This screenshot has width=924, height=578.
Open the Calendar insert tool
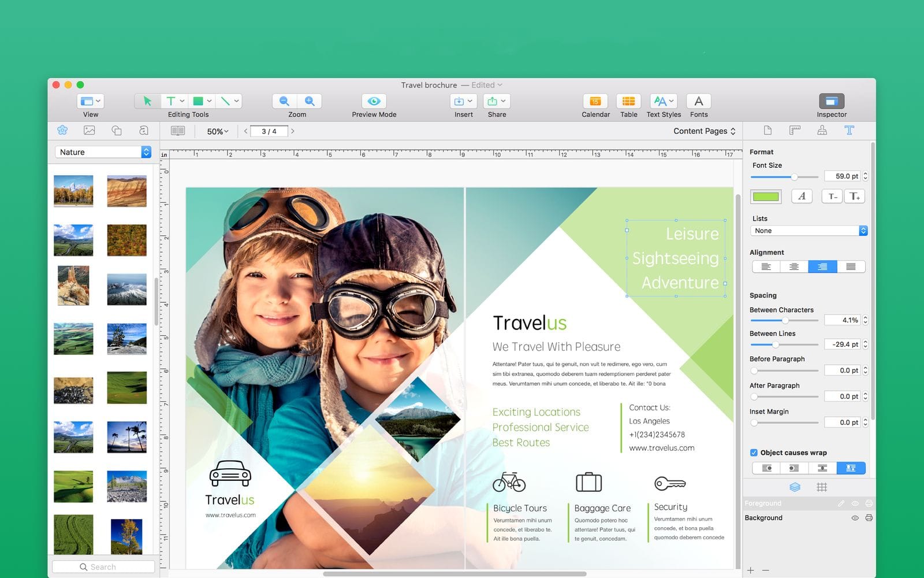pos(595,101)
